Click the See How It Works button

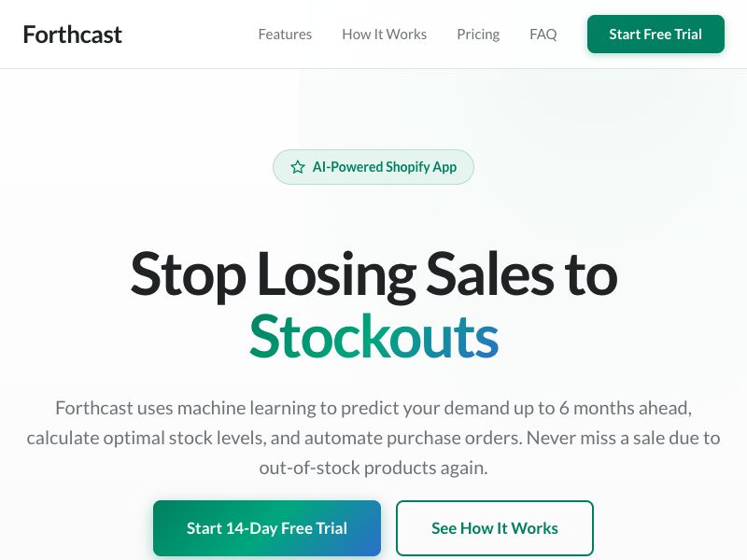(494, 528)
